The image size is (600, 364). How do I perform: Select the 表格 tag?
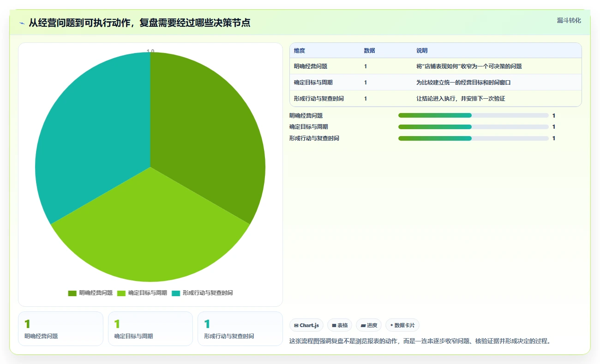340,325
